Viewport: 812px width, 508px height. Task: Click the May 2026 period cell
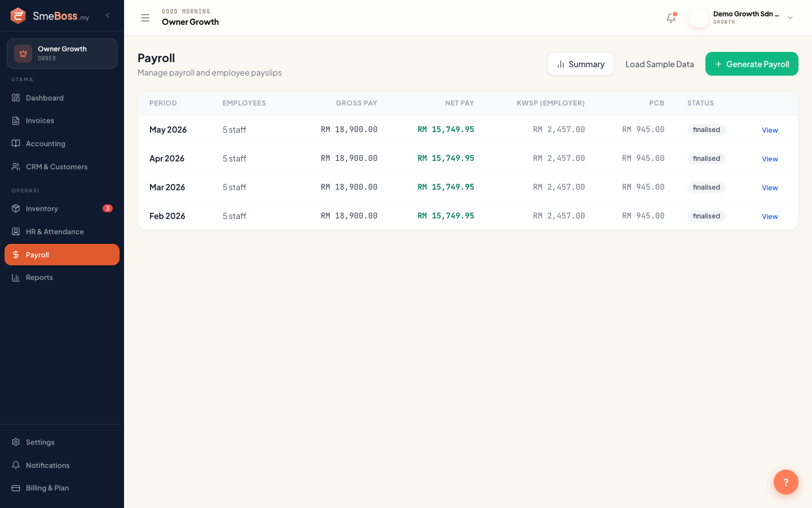click(x=168, y=130)
